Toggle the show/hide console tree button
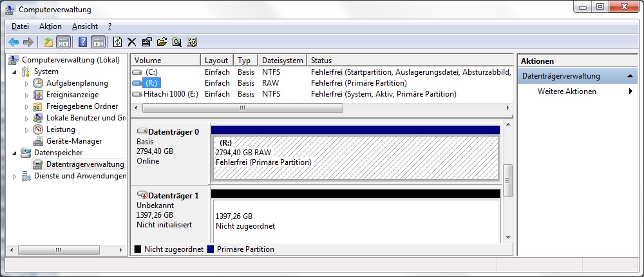 (63, 42)
